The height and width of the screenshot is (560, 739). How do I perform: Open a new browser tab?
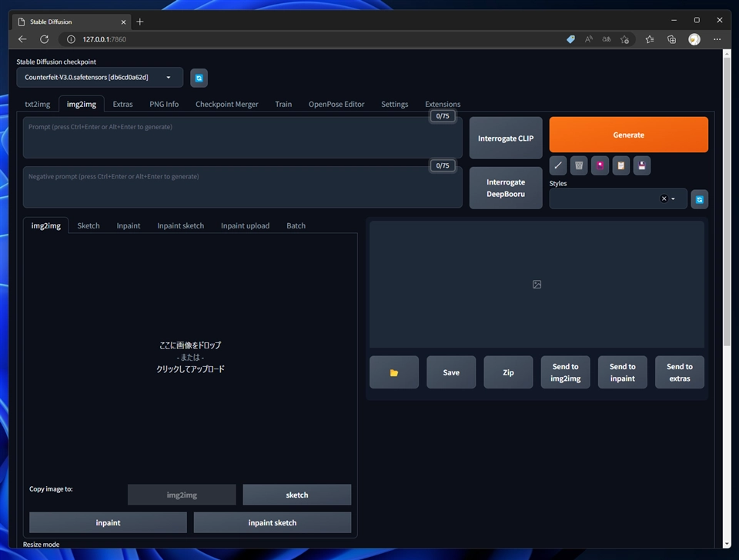[140, 22]
